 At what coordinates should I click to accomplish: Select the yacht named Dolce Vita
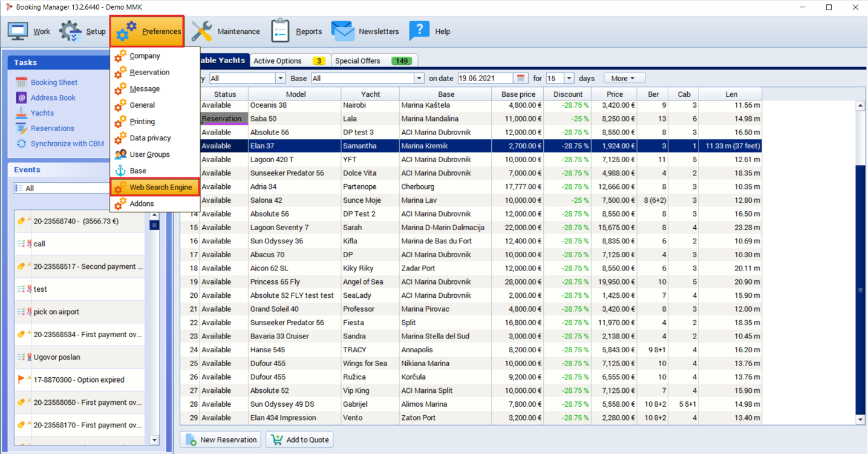tap(370, 173)
